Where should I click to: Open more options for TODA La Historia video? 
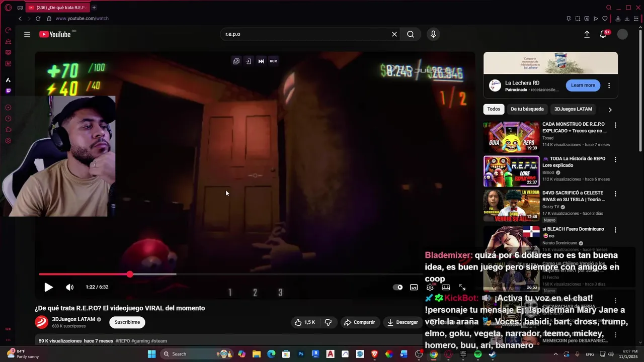[615, 159]
